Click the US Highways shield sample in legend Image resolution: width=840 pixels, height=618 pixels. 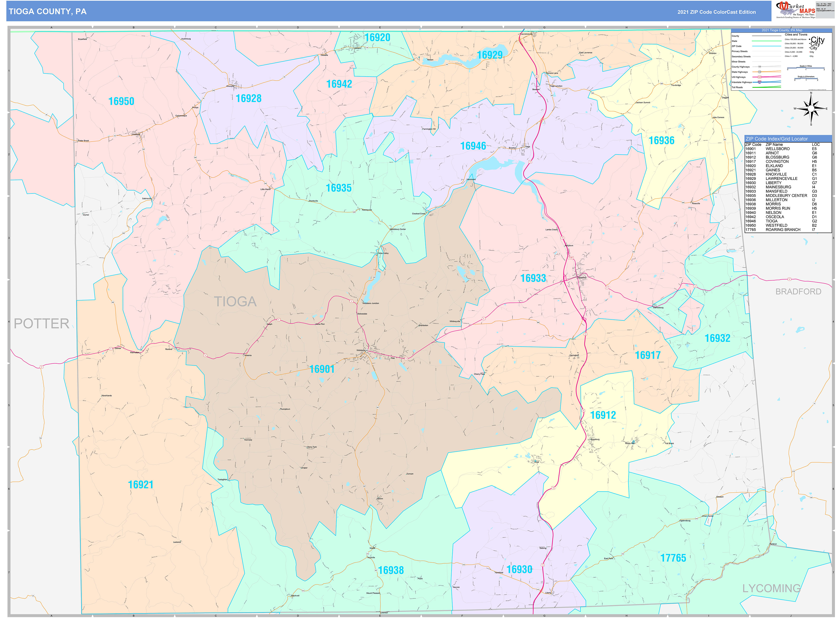(760, 77)
